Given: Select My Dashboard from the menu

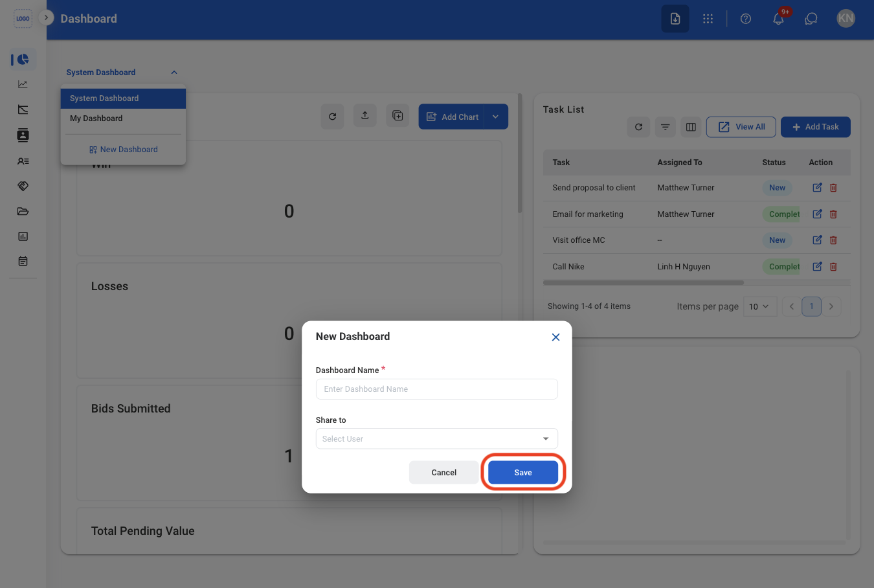Looking at the screenshot, I should (x=123, y=119).
